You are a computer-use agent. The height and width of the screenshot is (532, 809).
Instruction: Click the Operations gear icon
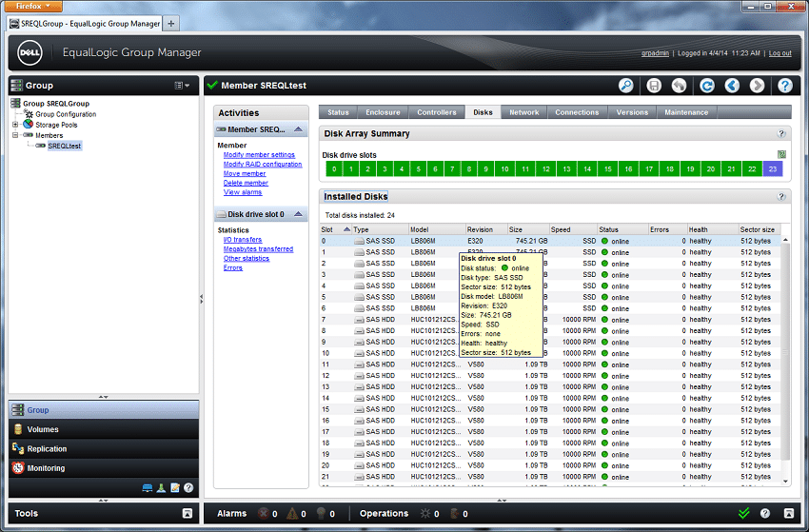(x=425, y=513)
